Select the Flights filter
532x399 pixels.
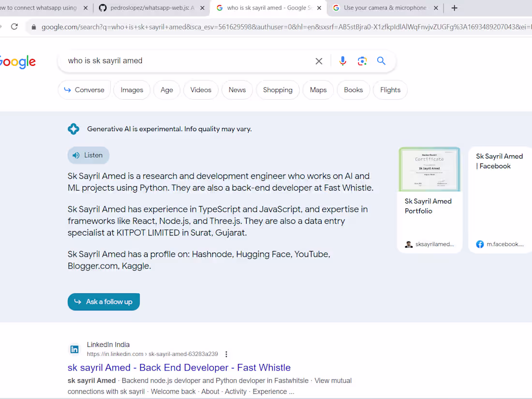pos(390,90)
